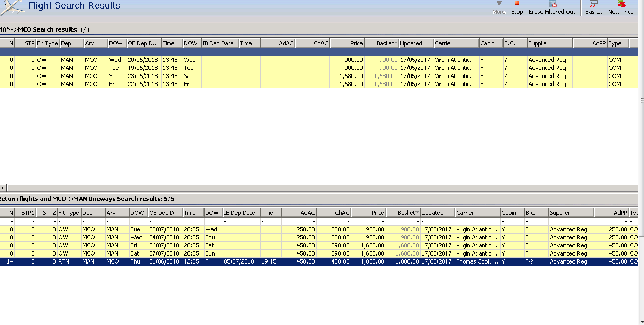
Task: Click the Cabin header in top table
Action: (491, 43)
